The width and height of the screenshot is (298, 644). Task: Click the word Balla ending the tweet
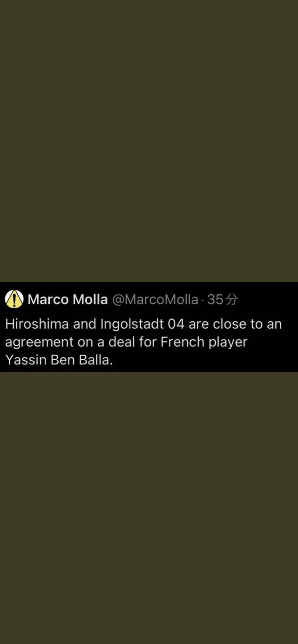(x=96, y=360)
